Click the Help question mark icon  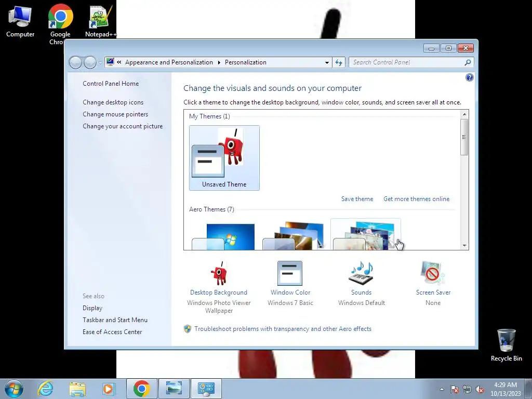[x=469, y=78]
